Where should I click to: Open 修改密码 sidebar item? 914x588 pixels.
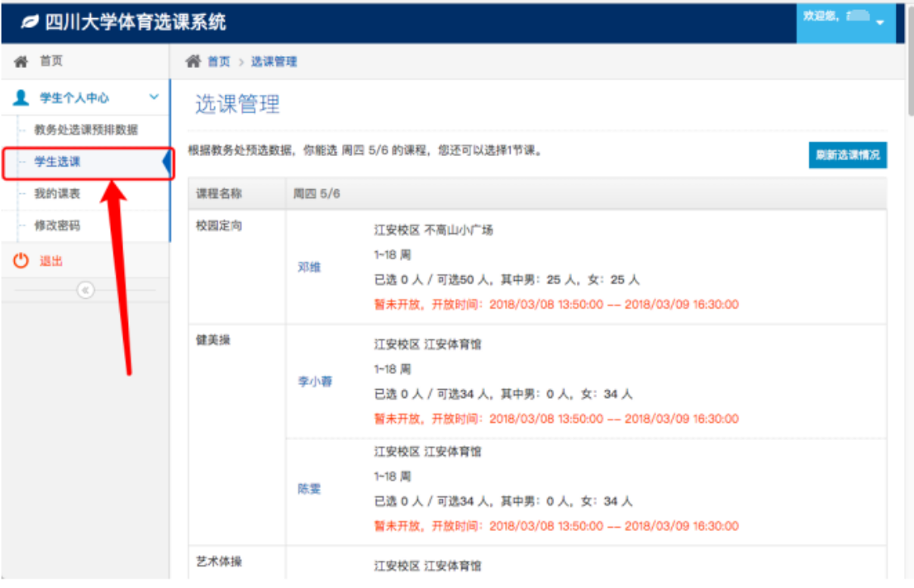point(57,225)
